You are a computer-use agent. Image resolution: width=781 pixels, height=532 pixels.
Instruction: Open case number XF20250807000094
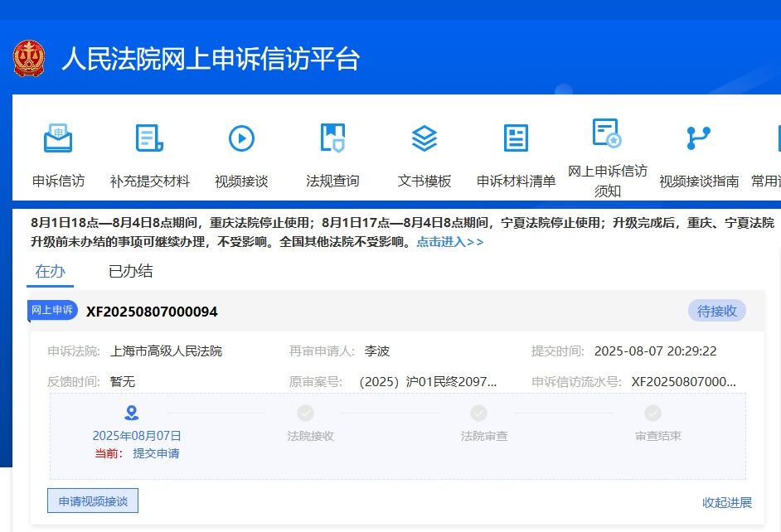click(x=152, y=312)
